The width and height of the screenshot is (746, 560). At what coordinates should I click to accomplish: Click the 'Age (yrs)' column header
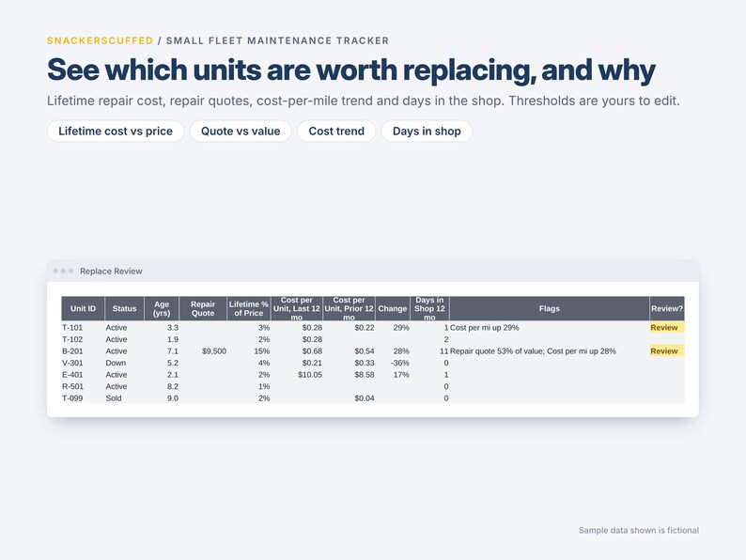point(162,308)
